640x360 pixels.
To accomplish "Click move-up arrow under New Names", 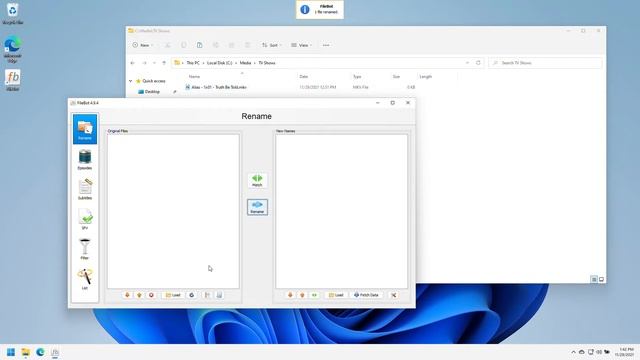I will tap(302, 295).
